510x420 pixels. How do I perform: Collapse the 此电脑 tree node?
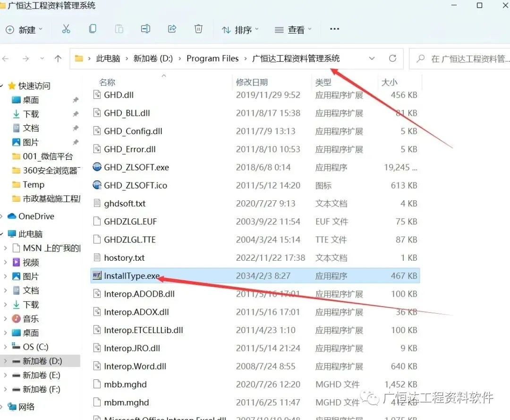click(x=1, y=234)
